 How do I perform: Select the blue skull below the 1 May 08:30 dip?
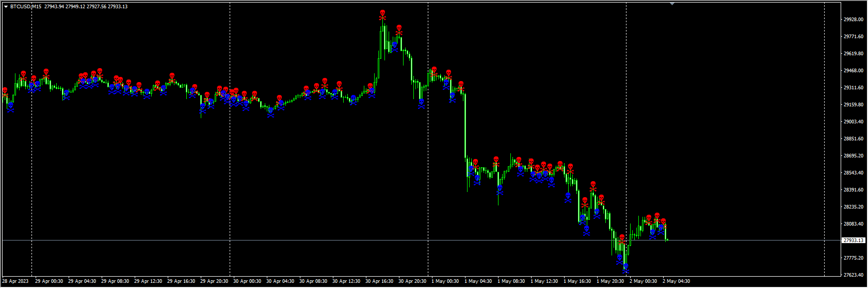coord(500,188)
